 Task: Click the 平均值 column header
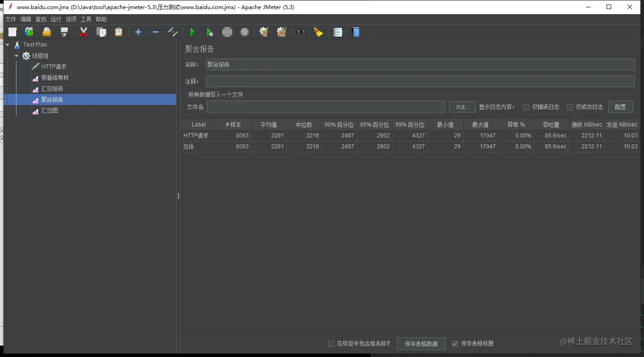click(269, 125)
